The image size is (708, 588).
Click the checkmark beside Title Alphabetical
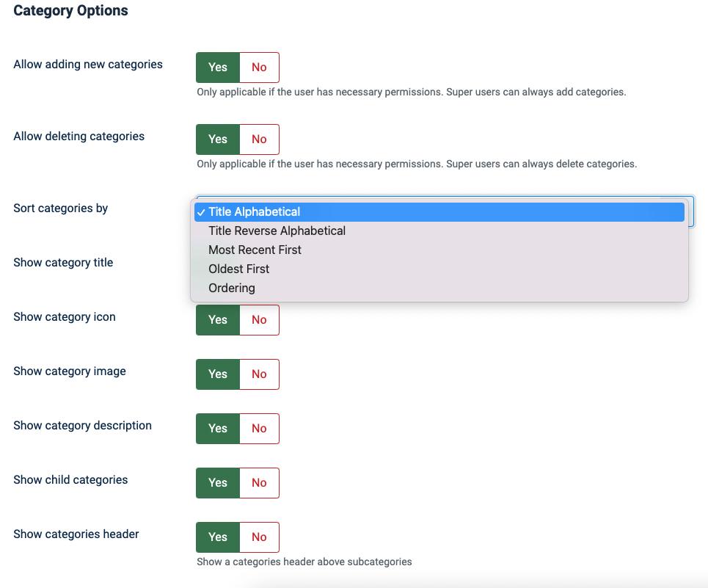(x=201, y=212)
